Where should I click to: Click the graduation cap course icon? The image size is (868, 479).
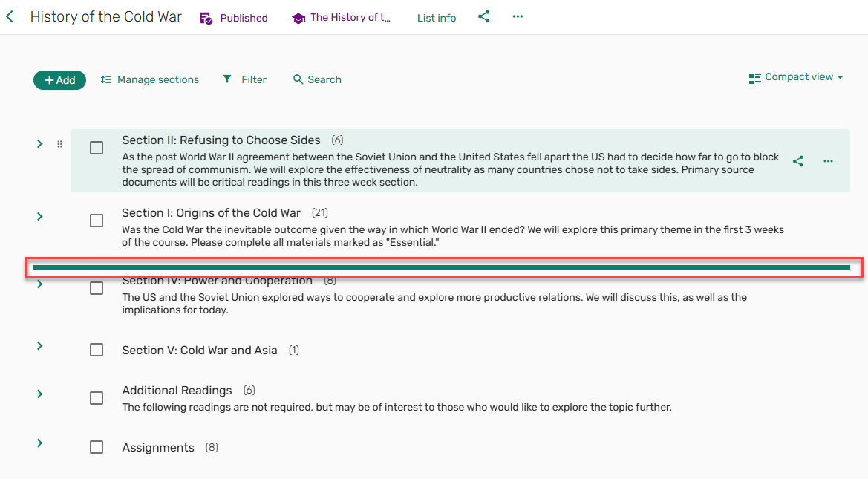[298, 19]
